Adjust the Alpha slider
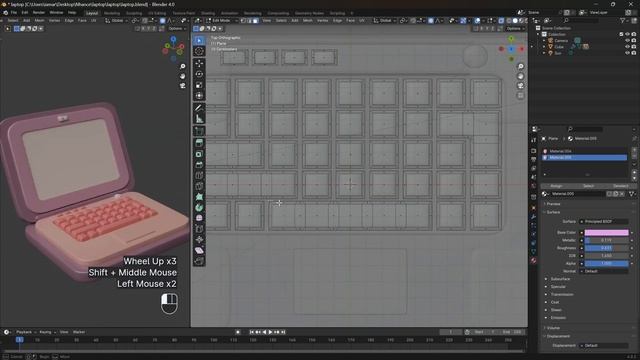 click(x=606, y=263)
